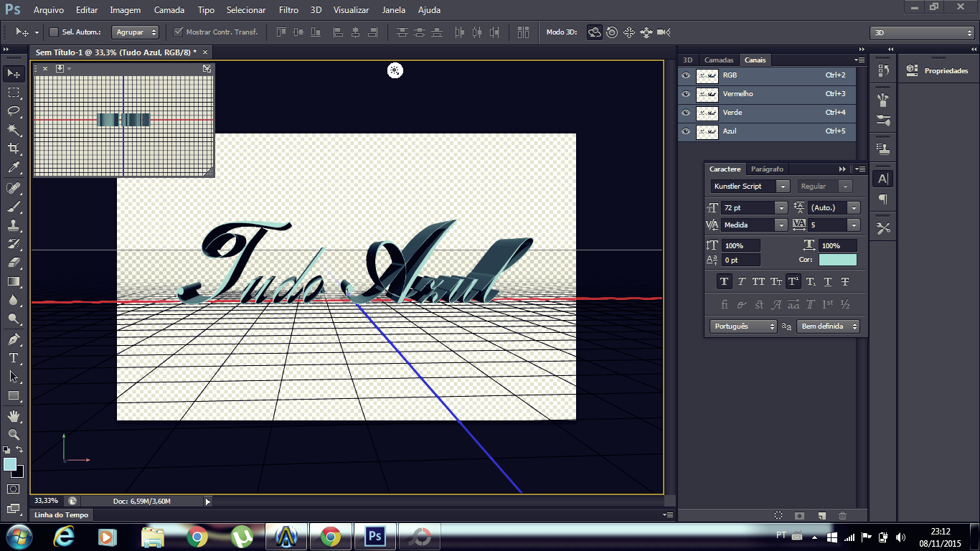Select the Zoom tool
This screenshot has height=551, width=980.
[x=14, y=434]
